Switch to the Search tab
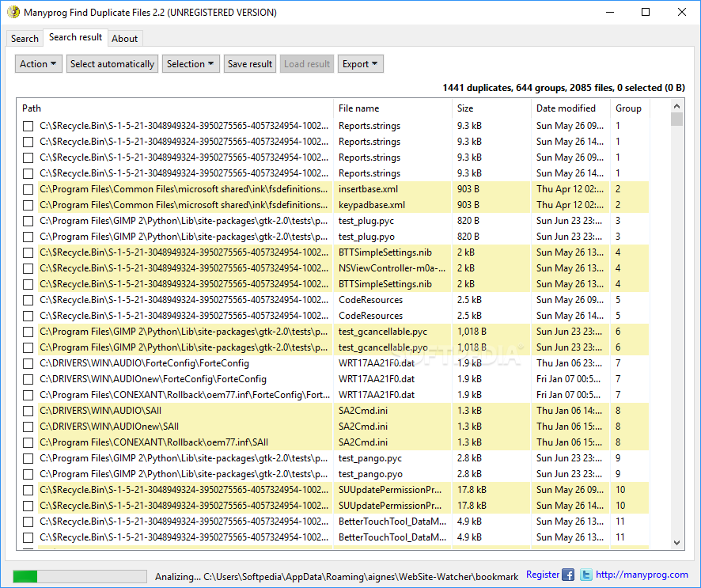 25,39
